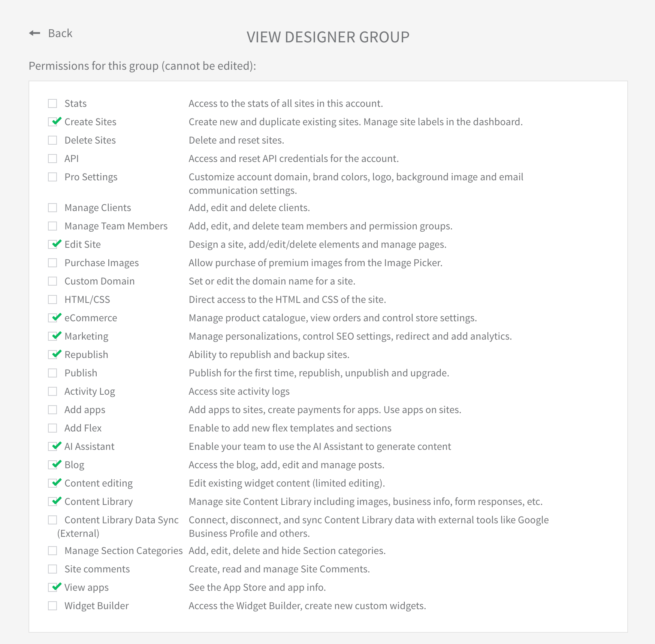Uncheck the View apps checkbox
The height and width of the screenshot is (644, 655).
pyautogui.click(x=52, y=587)
